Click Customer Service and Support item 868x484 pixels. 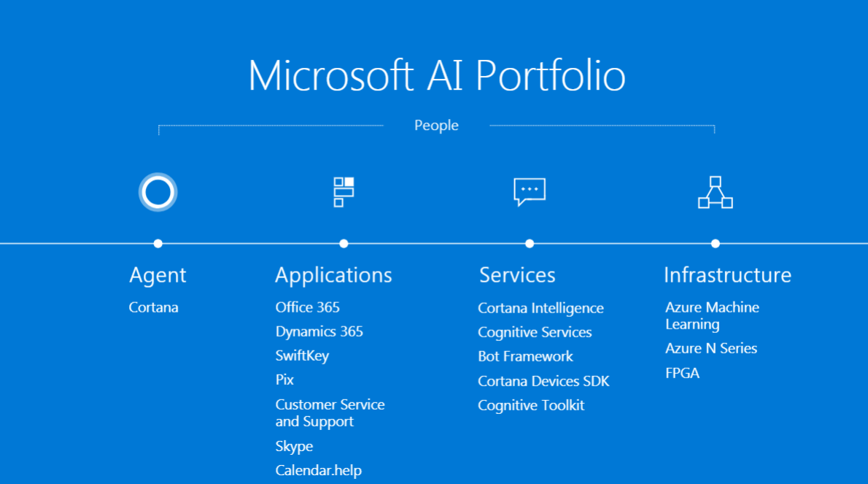pos(330,412)
